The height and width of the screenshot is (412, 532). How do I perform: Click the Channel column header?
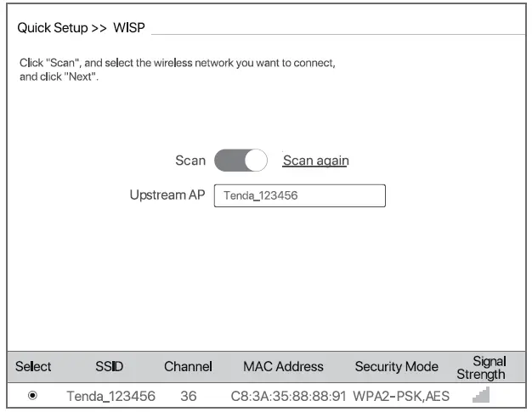pyautogui.click(x=188, y=367)
